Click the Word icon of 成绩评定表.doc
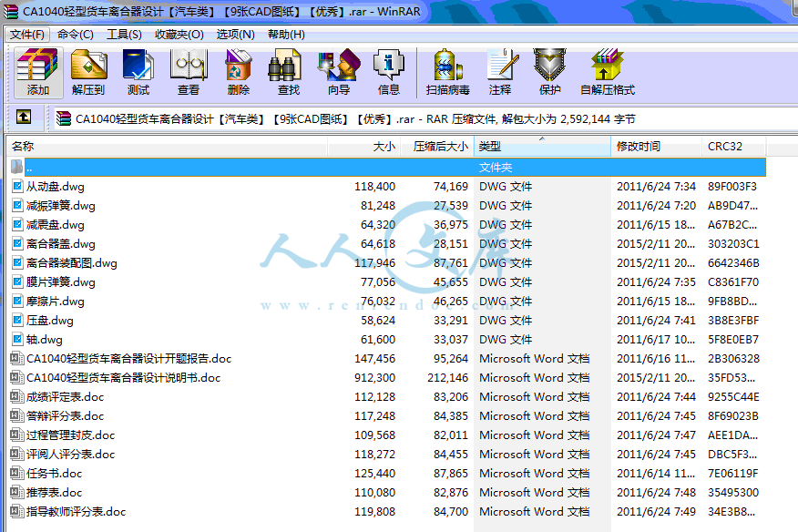798x532 pixels. coord(16,396)
